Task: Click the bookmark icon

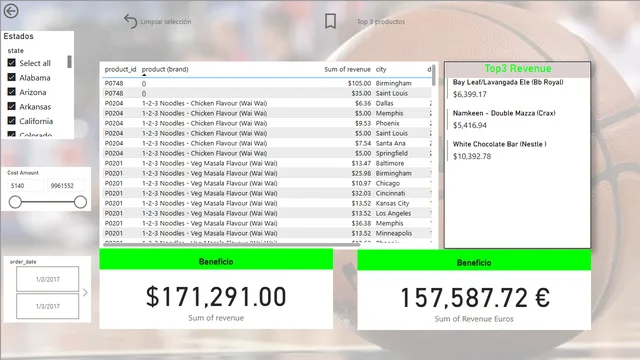Action: click(x=330, y=21)
